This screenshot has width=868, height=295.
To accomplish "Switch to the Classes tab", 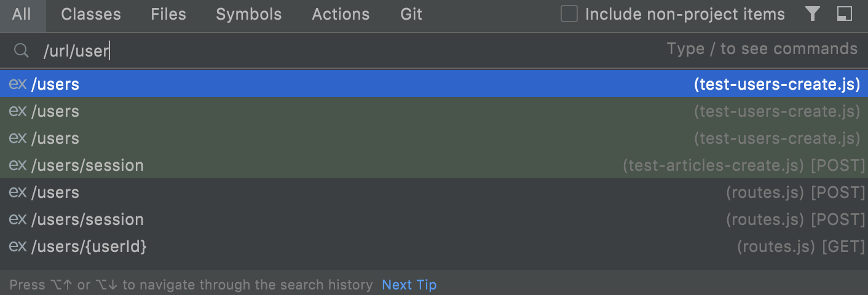I will point(91,15).
